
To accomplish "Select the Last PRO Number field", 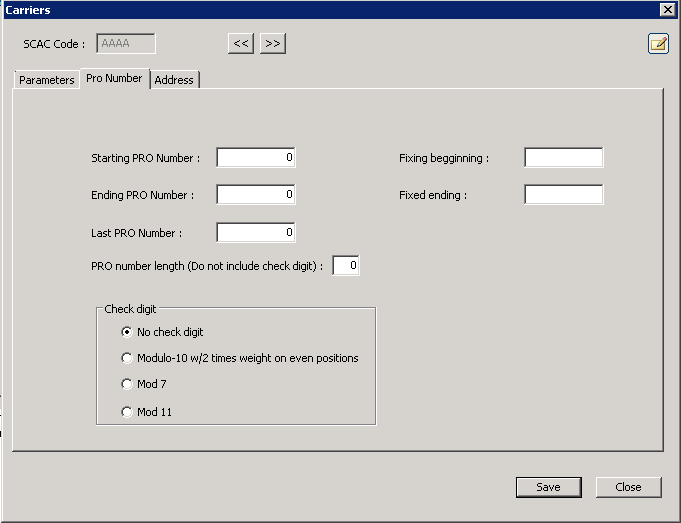I will pos(256,233).
